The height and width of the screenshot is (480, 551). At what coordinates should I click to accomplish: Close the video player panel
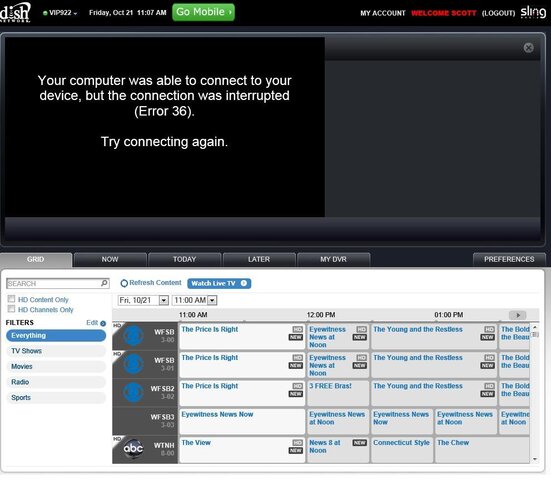pos(529,48)
